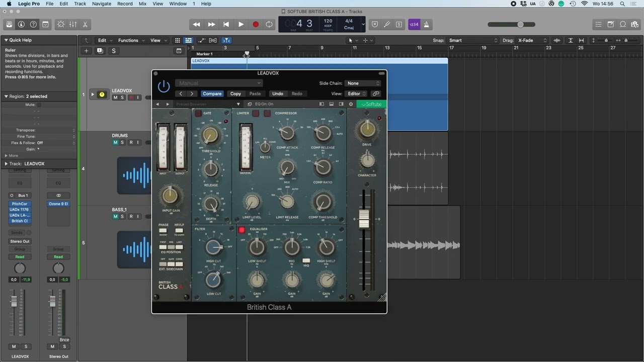Open the Snap Smart dropdown
This screenshot has height=362, width=644.
pyautogui.click(x=473, y=40)
